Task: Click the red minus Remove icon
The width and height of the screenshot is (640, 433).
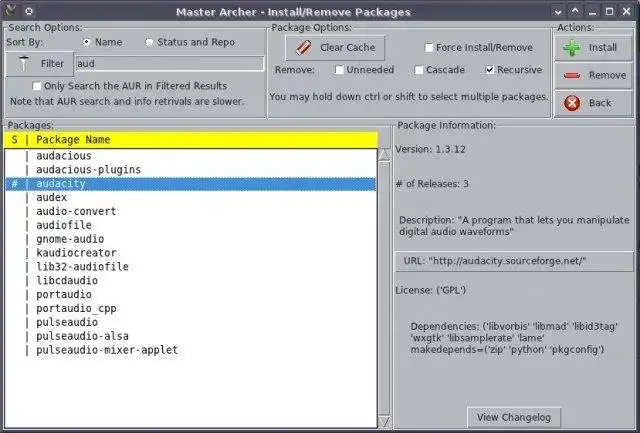Action: [572, 75]
